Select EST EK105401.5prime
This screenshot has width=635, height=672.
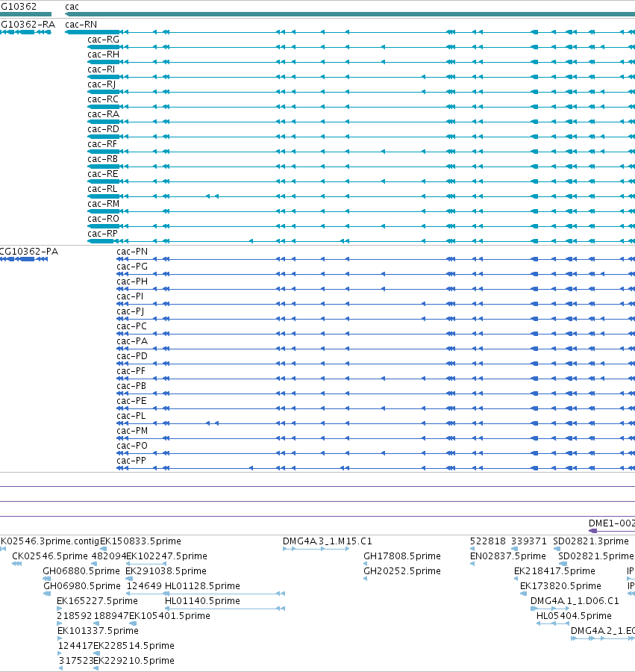click(169, 616)
